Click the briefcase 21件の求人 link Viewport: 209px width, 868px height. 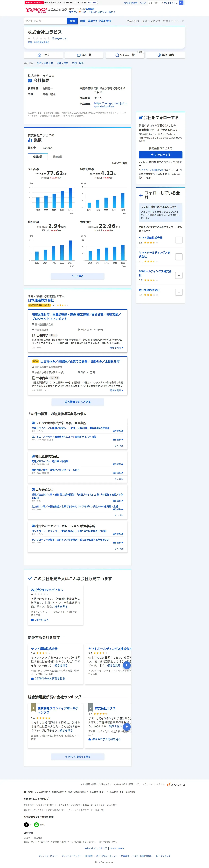pos(40,620)
